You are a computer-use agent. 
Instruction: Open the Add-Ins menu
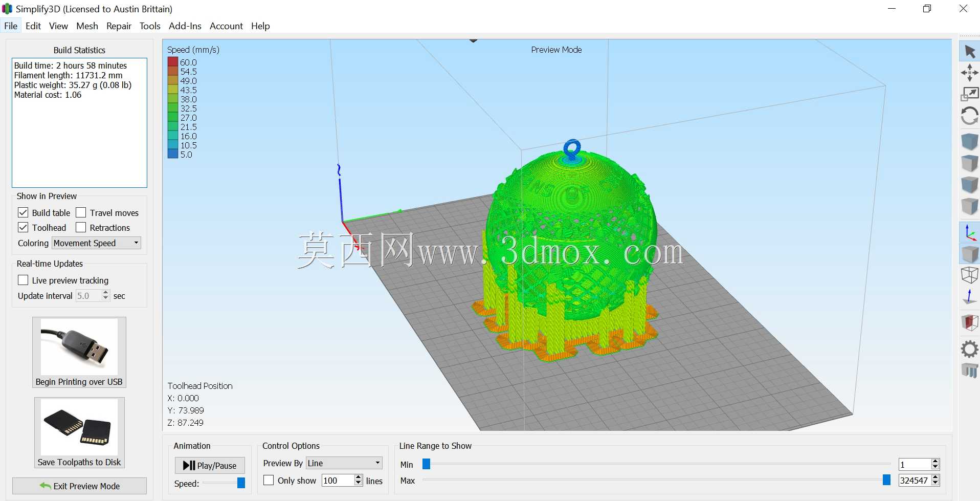pos(185,26)
